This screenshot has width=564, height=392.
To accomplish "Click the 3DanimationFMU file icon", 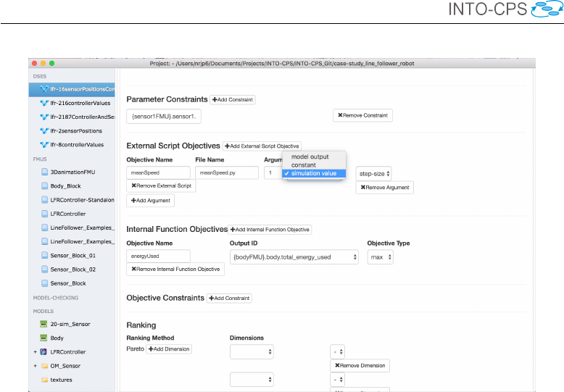I will pos(44,172).
